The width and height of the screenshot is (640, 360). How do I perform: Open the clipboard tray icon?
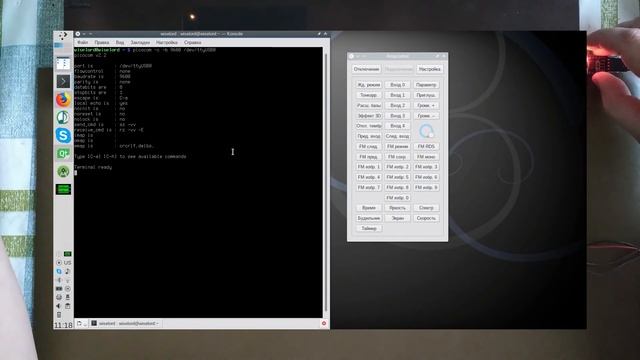67,306
